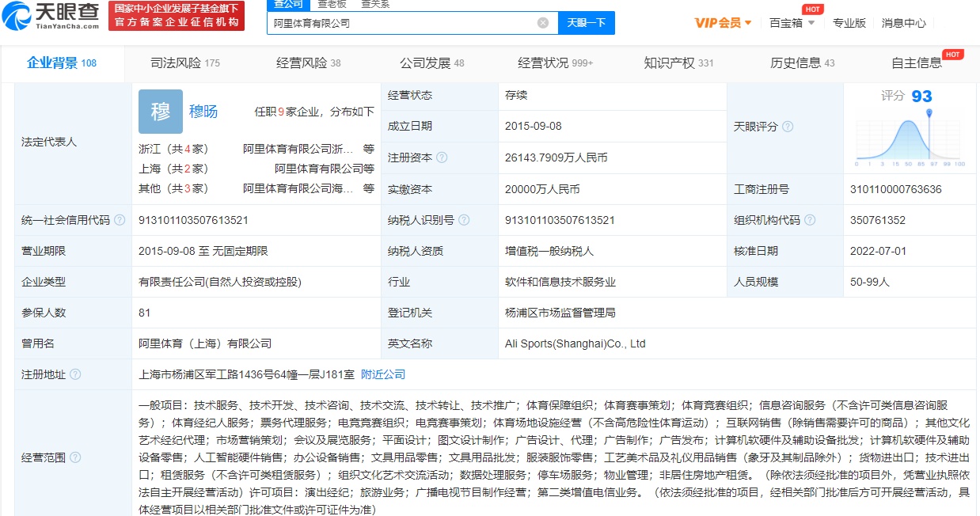Open the VIP会员 dropdown
The width and height of the screenshot is (980, 516).
tap(723, 23)
